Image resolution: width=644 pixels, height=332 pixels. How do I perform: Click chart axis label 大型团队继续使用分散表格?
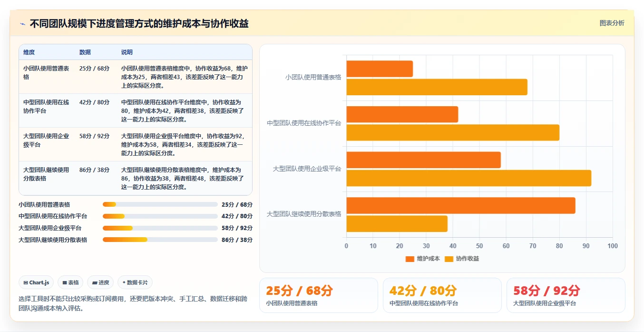pyautogui.click(x=304, y=214)
